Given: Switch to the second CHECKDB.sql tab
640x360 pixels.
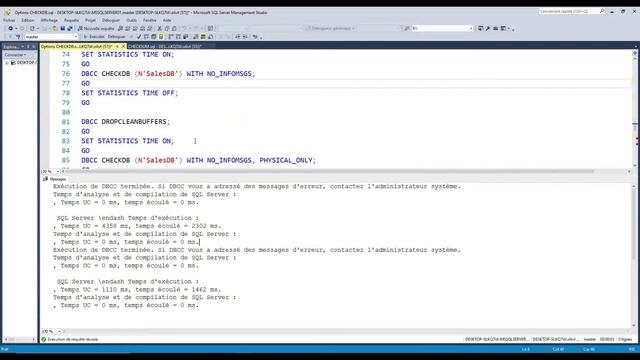Looking at the screenshot, I should tap(165, 47).
